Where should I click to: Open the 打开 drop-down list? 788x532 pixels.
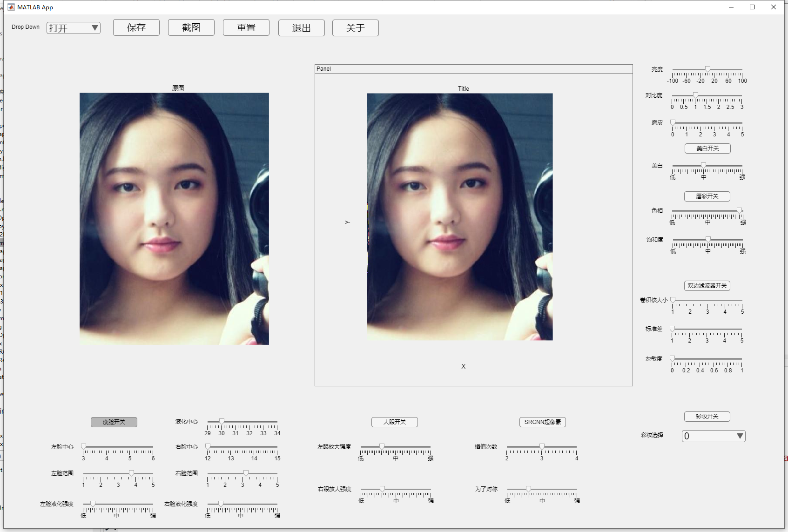[74, 28]
